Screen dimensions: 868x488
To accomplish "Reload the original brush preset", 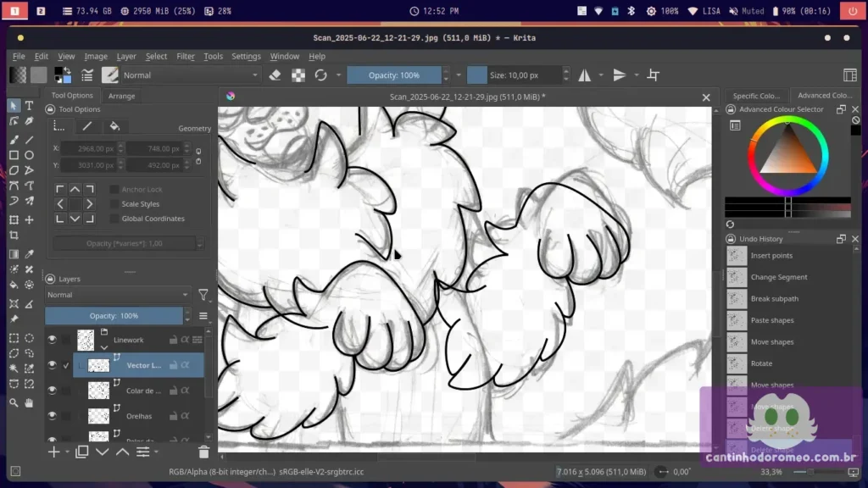I will [321, 75].
